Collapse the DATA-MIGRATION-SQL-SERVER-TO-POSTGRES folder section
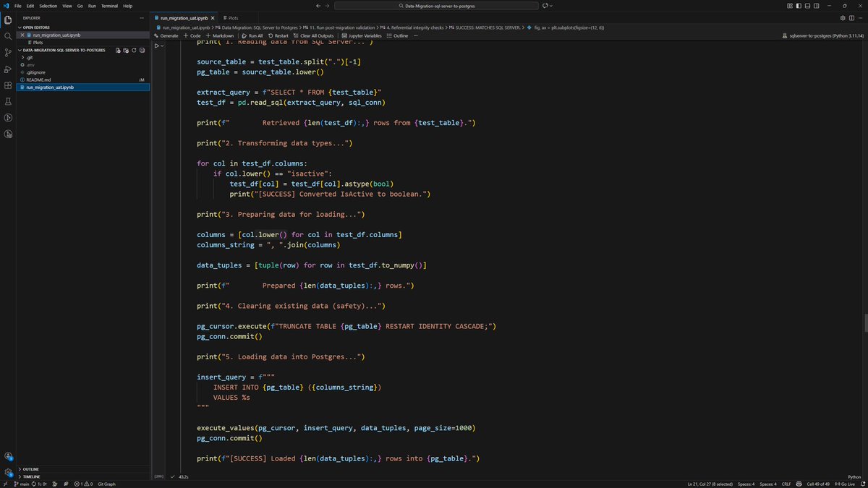 tap(64, 50)
